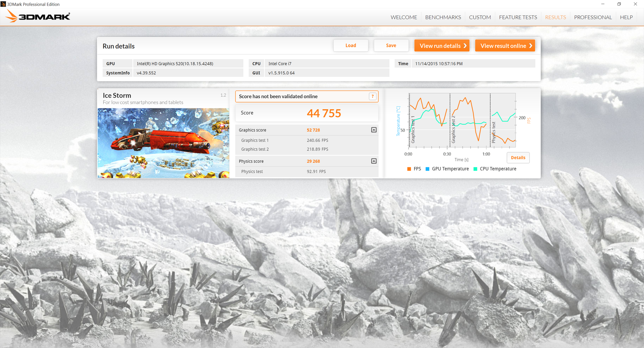Go to FEATURE TESTS tab
644x348 pixels.
click(x=518, y=17)
